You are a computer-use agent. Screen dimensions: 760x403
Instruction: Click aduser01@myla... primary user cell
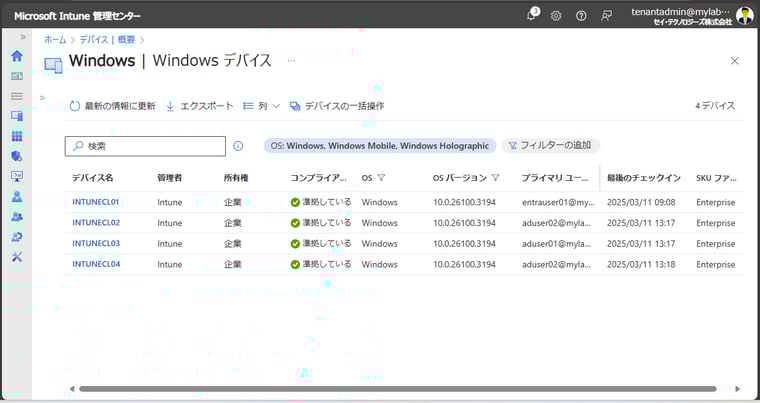point(556,243)
